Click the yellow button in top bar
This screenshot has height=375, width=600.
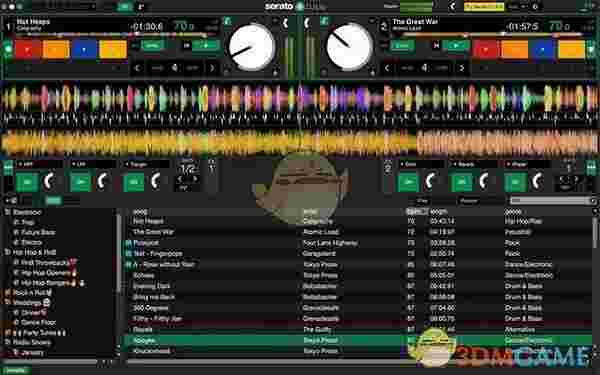(484, 7)
